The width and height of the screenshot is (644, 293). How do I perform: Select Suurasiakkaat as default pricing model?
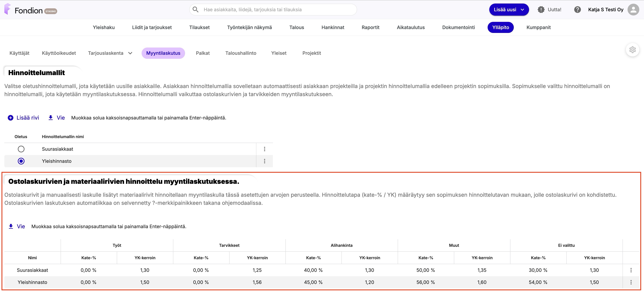[21, 149]
